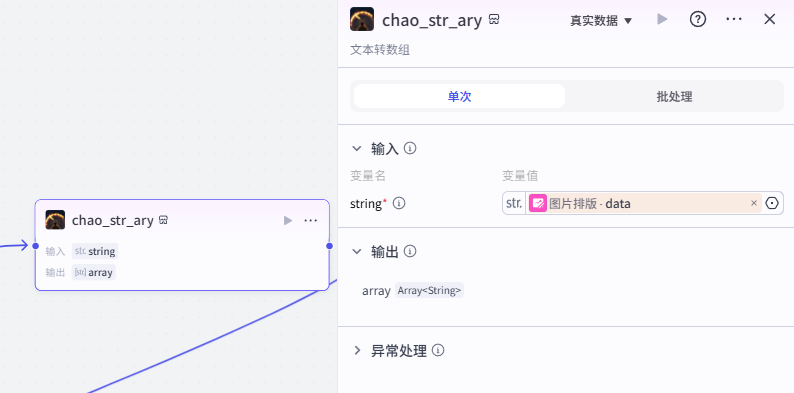The image size is (794, 393).
Task: Open help question mark icon in panel header
Action: tap(698, 20)
